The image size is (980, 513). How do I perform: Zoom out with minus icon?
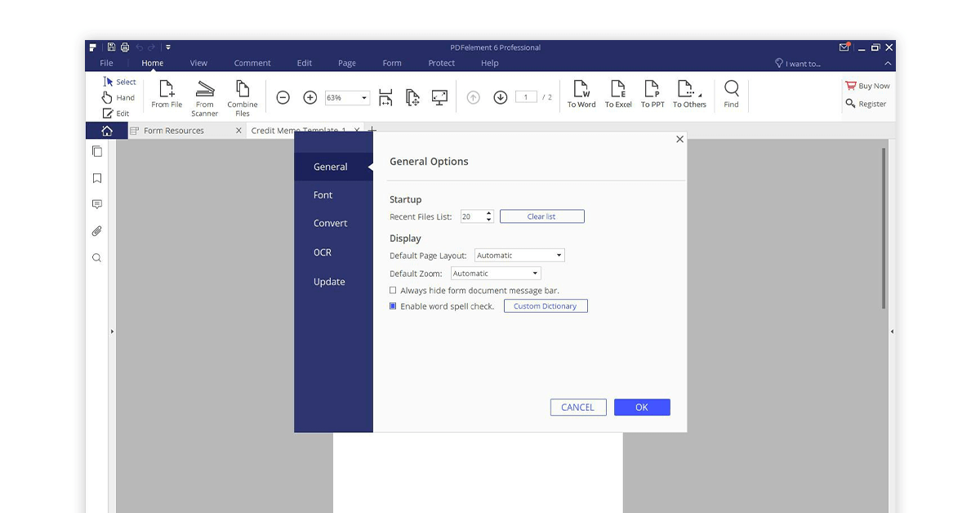(283, 97)
